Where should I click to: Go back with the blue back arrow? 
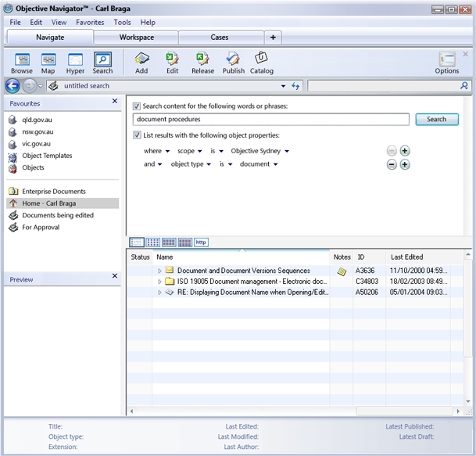click(x=13, y=86)
